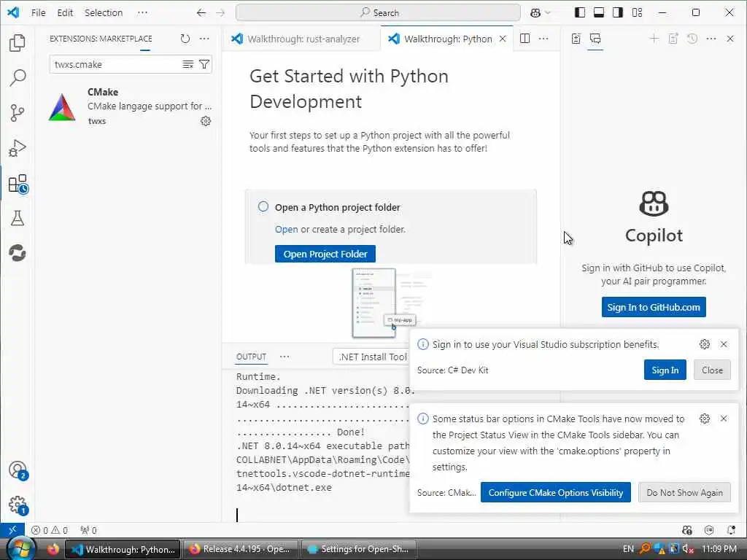
Task: Show more menu items ellipsis
Action: (142, 13)
